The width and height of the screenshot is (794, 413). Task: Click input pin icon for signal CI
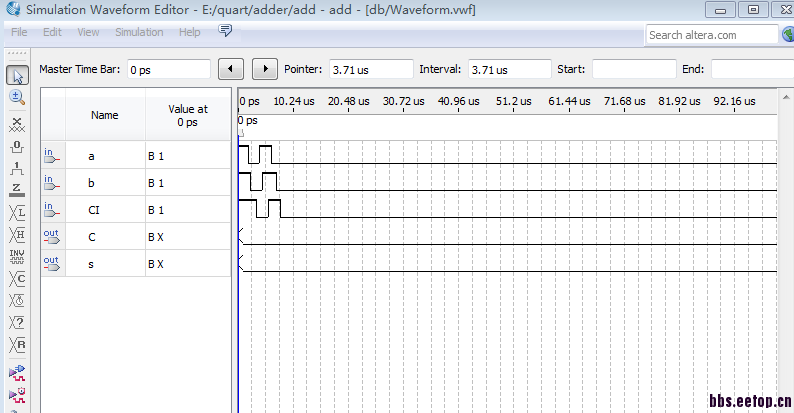coord(52,210)
